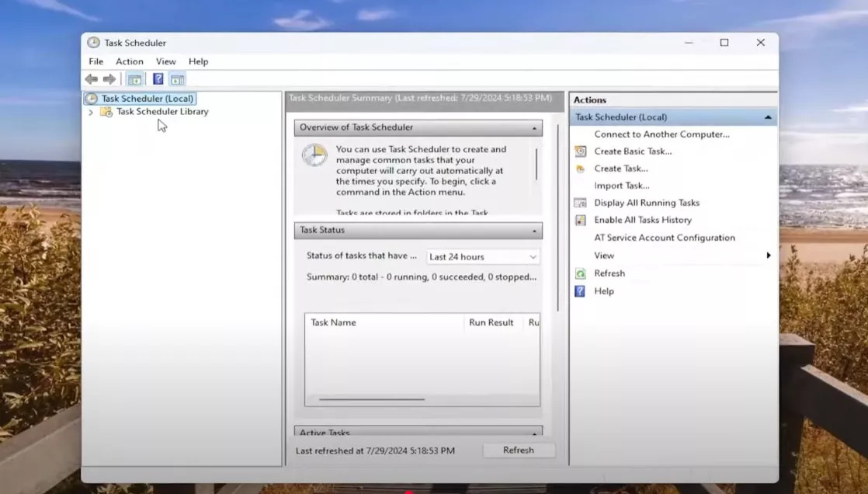Click the horizontal scrollbar in task list
The height and width of the screenshot is (494, 868).
pos(372,399)
